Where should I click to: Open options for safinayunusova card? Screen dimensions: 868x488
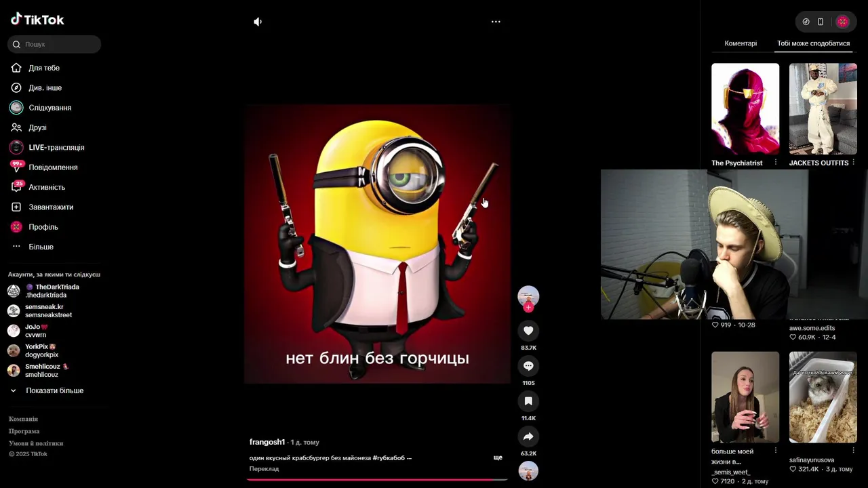click(853, 451)
